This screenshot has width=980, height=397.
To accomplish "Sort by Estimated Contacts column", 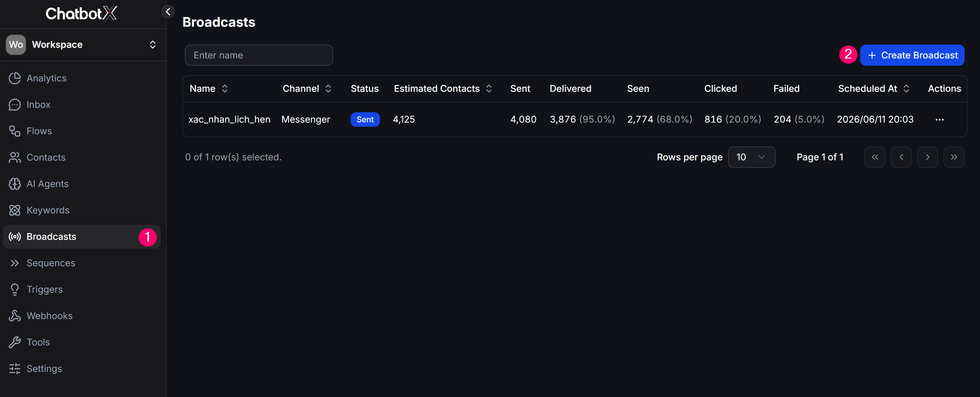I will [443, 89].
